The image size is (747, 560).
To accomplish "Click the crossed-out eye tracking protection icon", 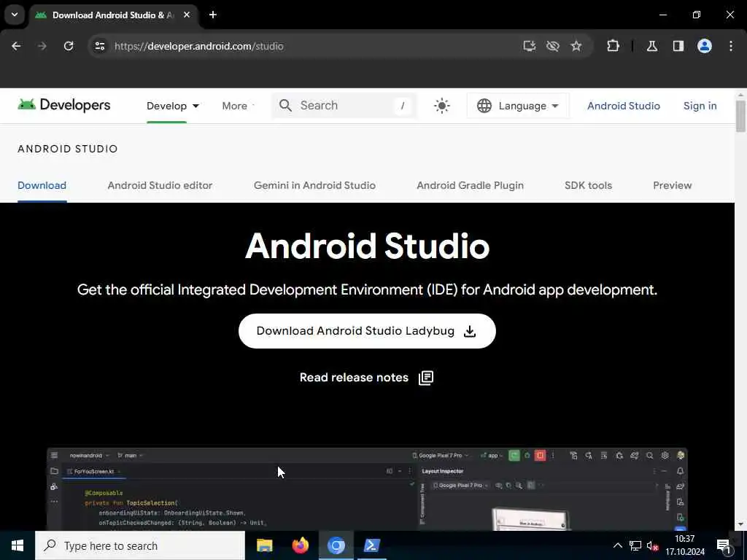I will click(x=553, y=46).
